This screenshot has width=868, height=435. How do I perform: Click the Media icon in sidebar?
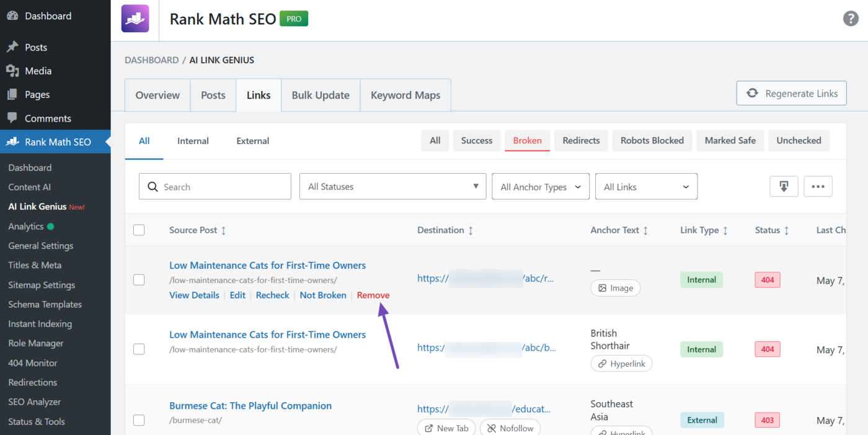tap(12, 71)
